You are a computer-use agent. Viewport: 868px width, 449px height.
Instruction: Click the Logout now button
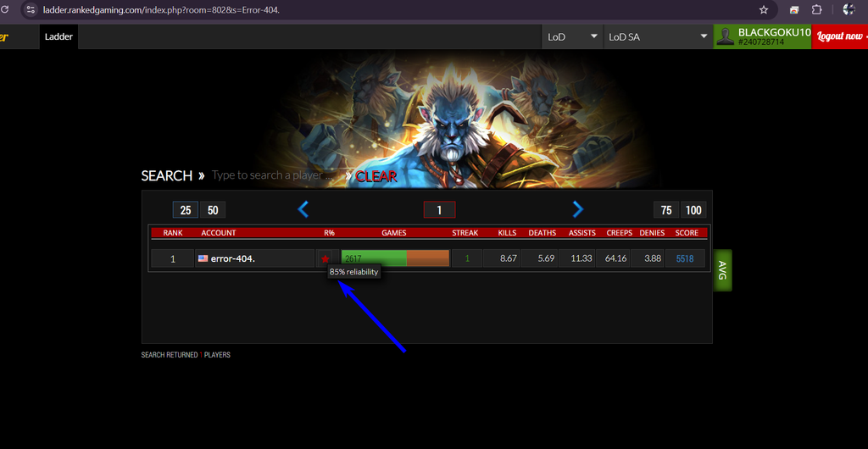[x=840, y=36]
